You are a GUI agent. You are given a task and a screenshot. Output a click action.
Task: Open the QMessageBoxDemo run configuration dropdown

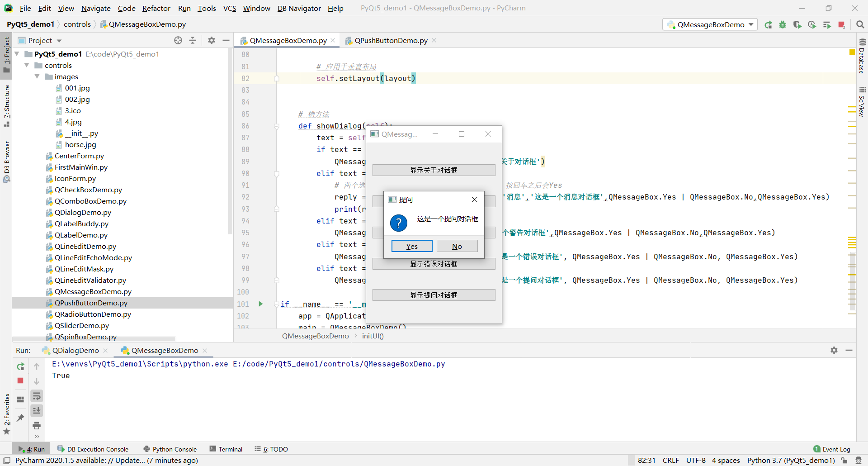coord(710,25)
